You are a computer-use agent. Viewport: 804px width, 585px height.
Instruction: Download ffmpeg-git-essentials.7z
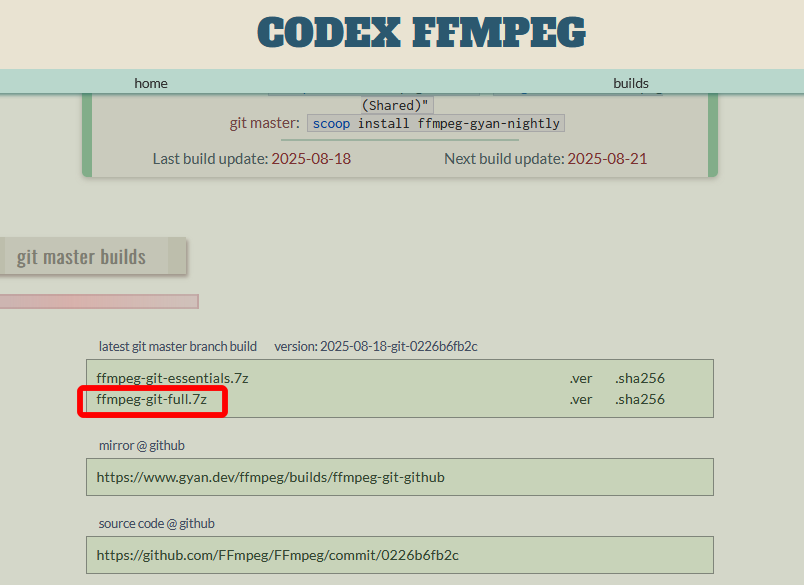172,378
